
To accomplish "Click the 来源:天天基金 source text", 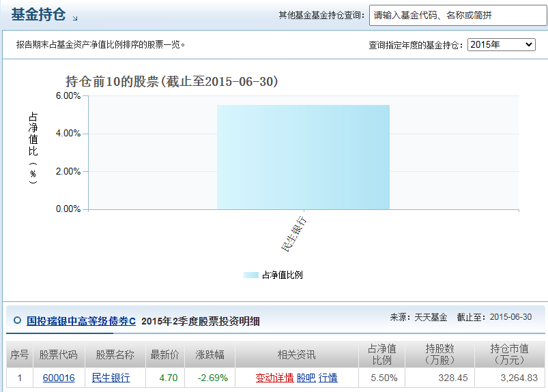I will pos(419,317).
